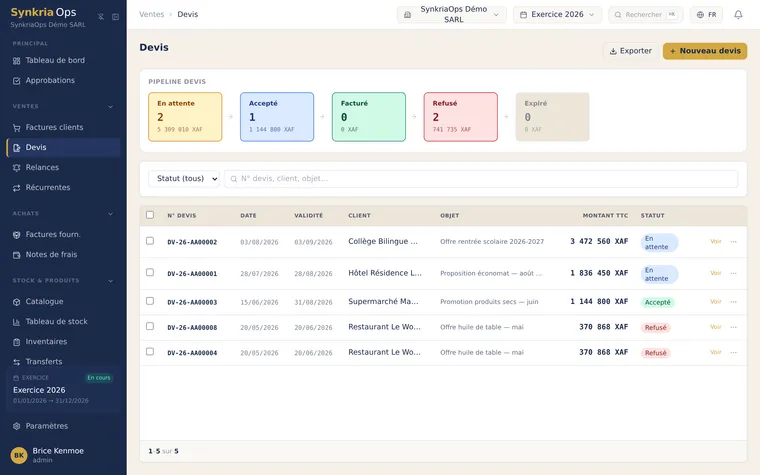Image resolution: width=760 pixels, height=475 pixels.
Task: Click the BK user avatar
Action: click(x=19, y=455)
